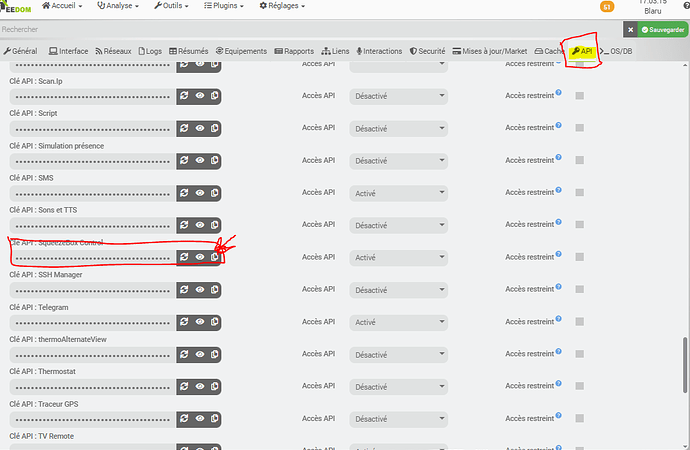Image resolution: width=690 pixels, height=450 pixels.
Task: Click regenerate icon for Telegram key
Action: click(x=184, y=322)
